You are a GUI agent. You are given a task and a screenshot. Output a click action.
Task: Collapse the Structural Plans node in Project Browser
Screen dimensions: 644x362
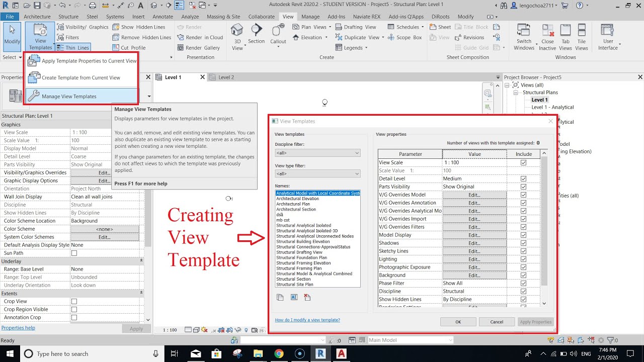516,93
